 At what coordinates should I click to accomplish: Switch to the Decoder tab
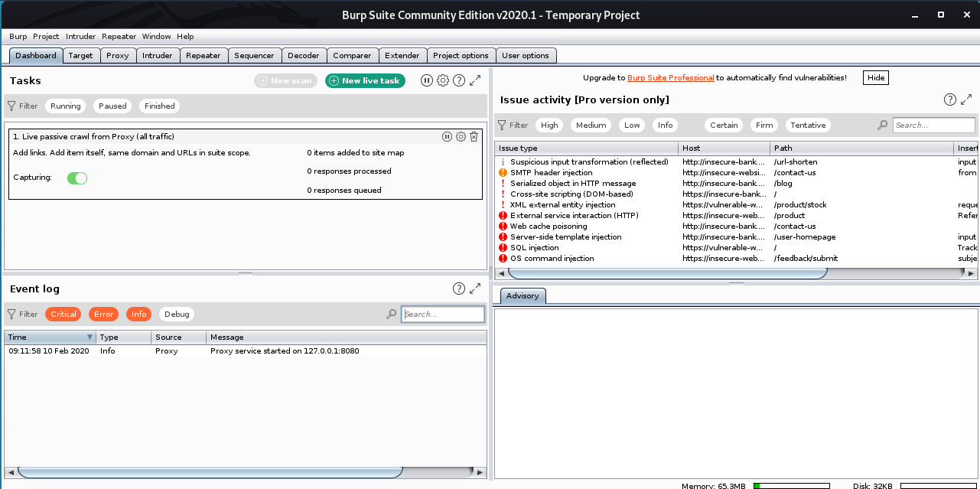[304, 55]
